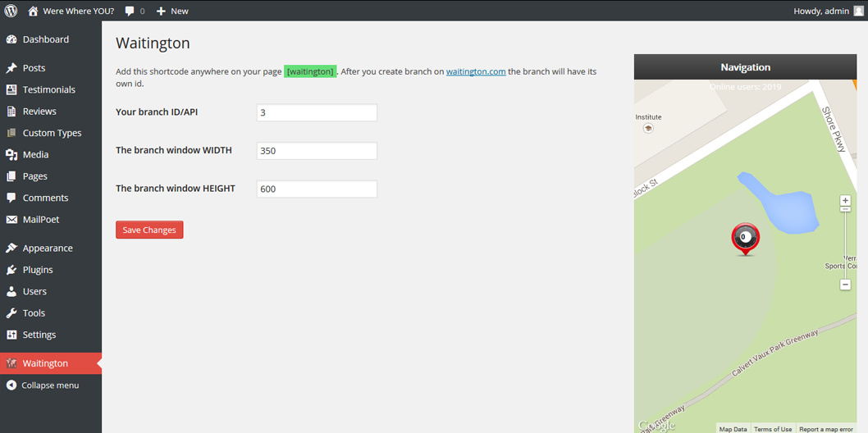Open Terms of Use map link
This screenshot has width=868, height=433.
(x=773, y=429)
